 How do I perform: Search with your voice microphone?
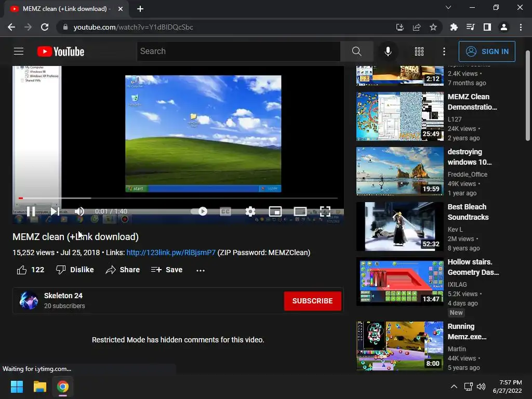(388, 51)
